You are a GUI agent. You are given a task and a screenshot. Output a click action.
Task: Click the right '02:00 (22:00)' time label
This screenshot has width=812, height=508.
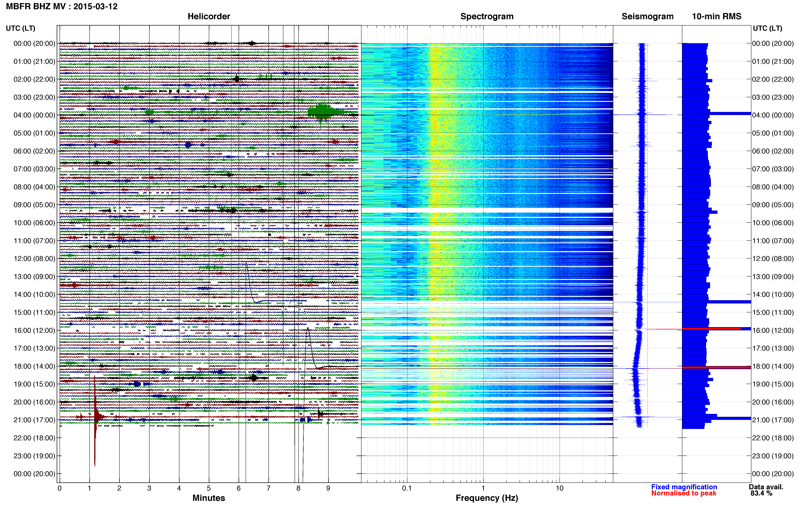tap(773, 79)
